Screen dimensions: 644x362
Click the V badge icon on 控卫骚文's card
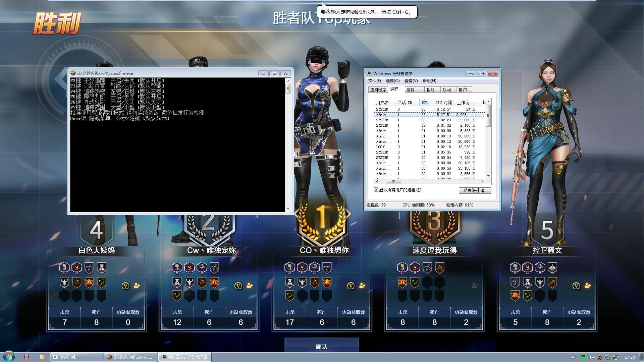point(576,286)
